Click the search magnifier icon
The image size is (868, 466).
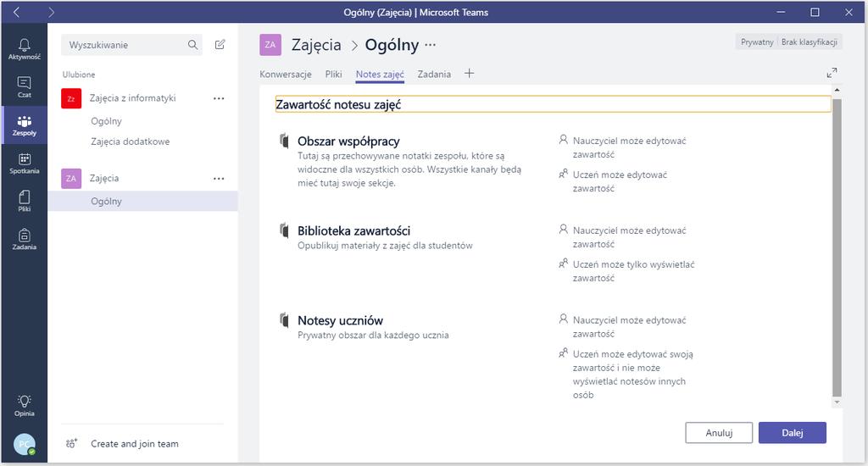(192, 45)
